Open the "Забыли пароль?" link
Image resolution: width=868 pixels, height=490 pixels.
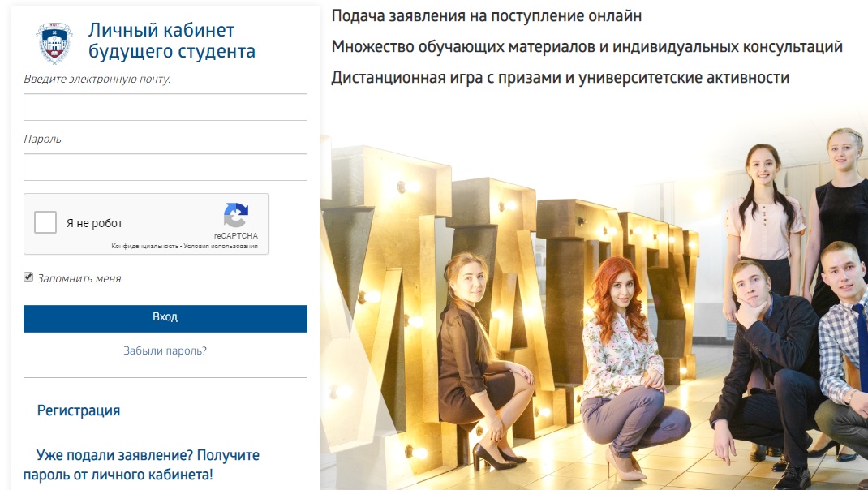165,350
